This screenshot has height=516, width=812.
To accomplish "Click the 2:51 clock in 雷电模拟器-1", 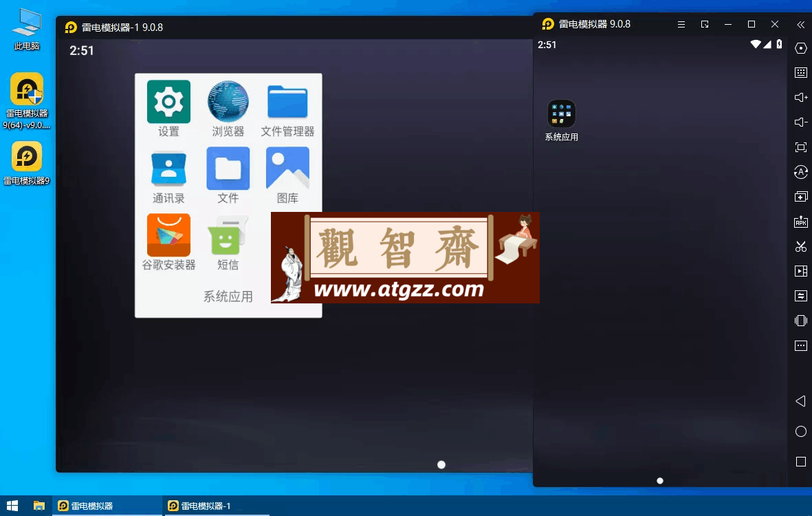I will coord(82,51).
